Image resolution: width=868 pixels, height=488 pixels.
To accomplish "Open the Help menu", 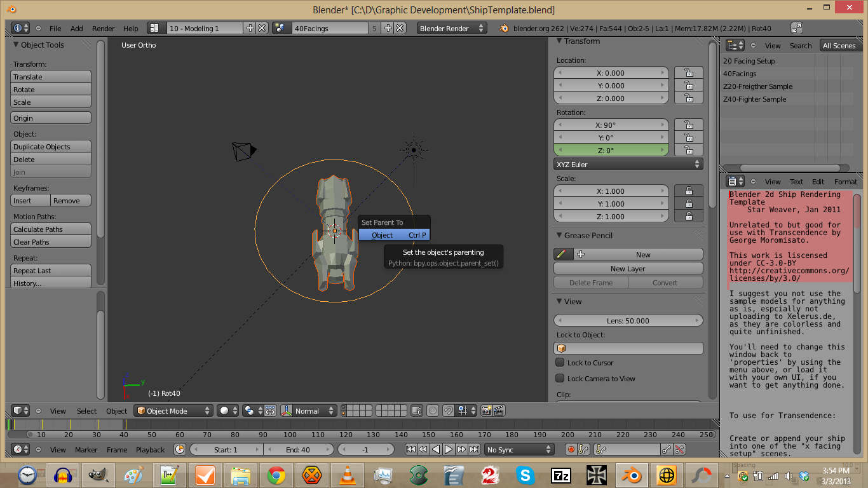I will pos(131,29).
